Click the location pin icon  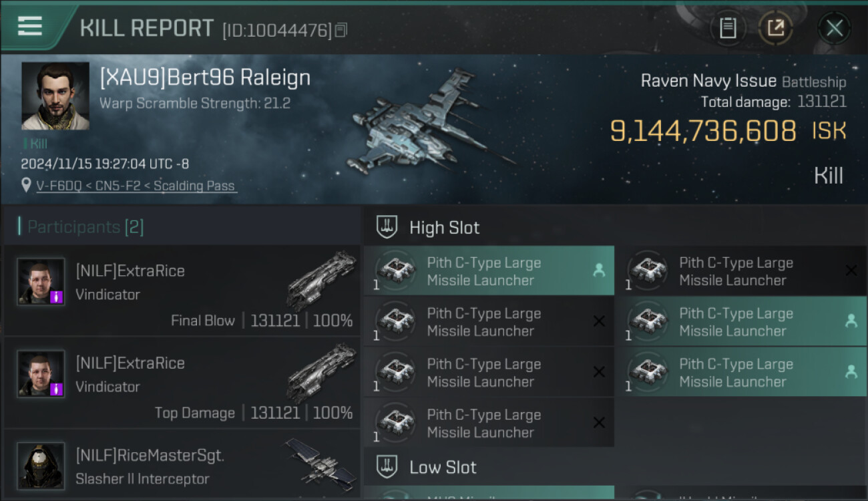26,186
